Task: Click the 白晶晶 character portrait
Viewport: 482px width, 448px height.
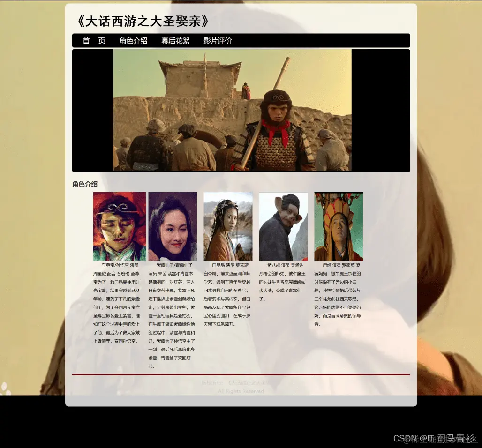Action: (x=228, y=226)
